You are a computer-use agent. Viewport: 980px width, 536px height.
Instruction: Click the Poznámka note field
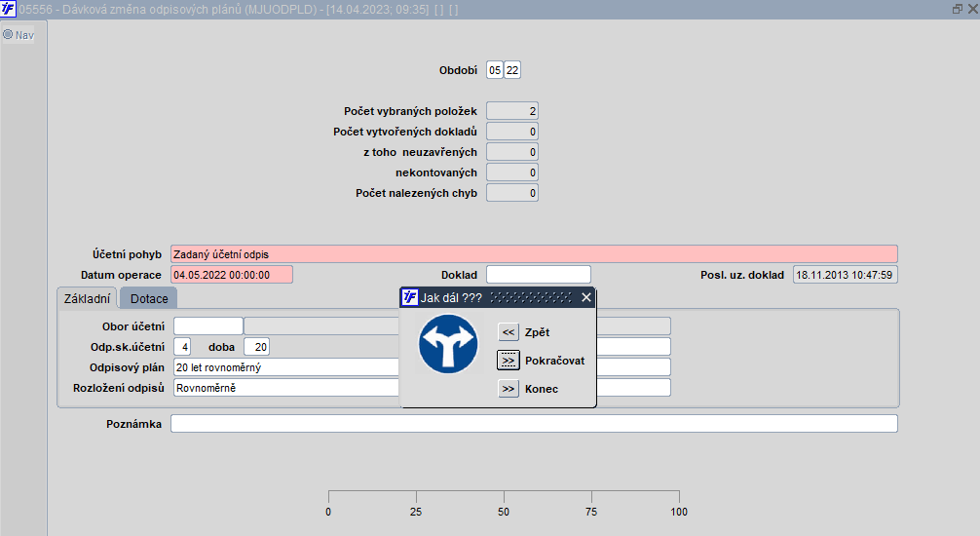(535, 423)
